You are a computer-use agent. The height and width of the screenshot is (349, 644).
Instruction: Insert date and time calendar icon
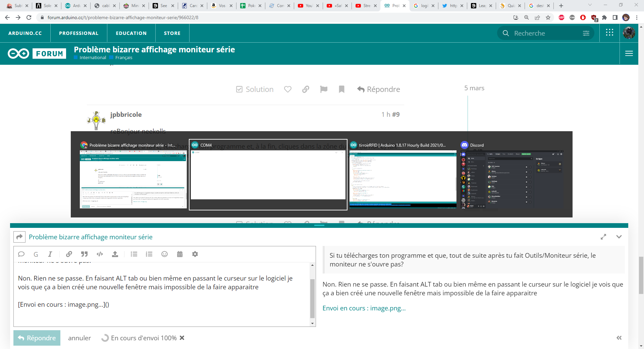click(180, 254)
